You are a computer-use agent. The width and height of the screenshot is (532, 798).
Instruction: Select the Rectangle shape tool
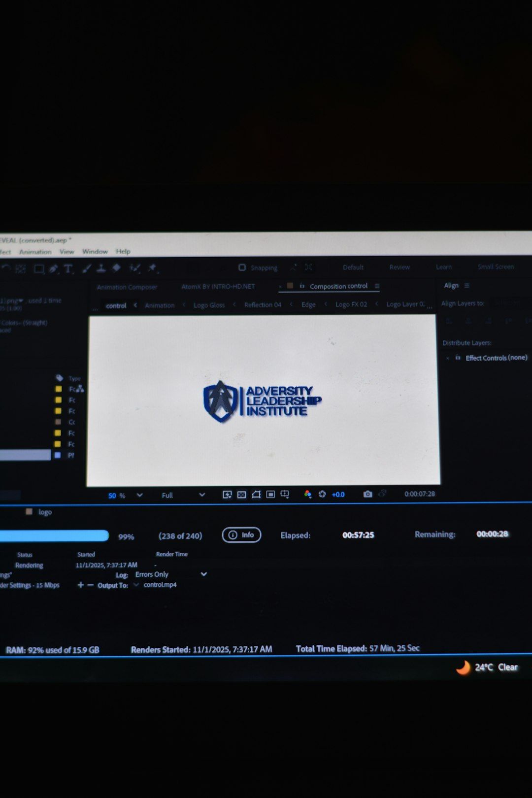click(x=39, y=268)
